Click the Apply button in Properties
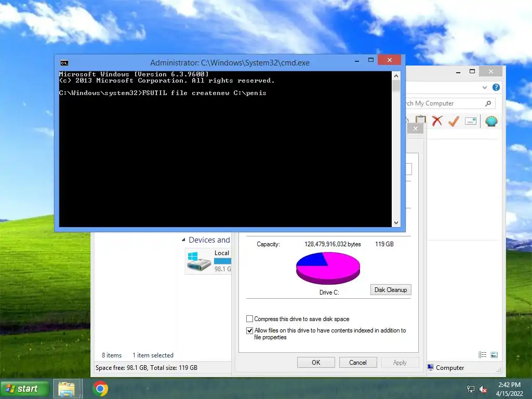This screenshot has height=399, width=532. click(400, 362)
